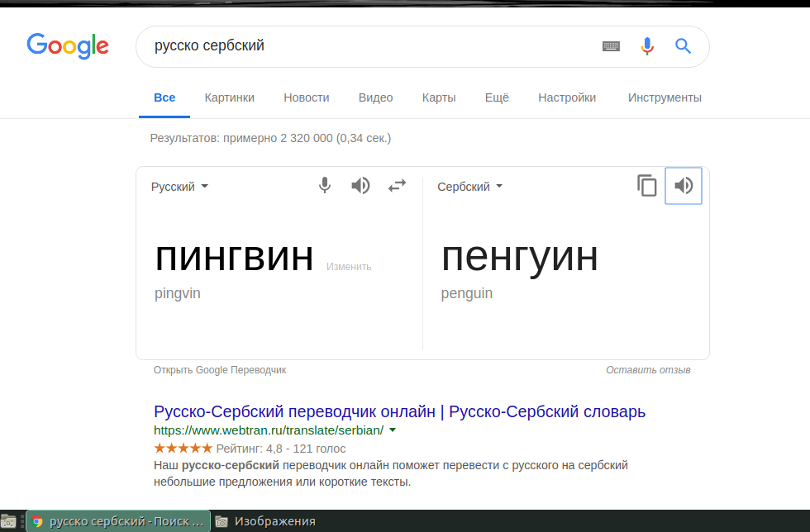Click the results count text
This screenshot has width=810, height=532.
pos(270,139)
